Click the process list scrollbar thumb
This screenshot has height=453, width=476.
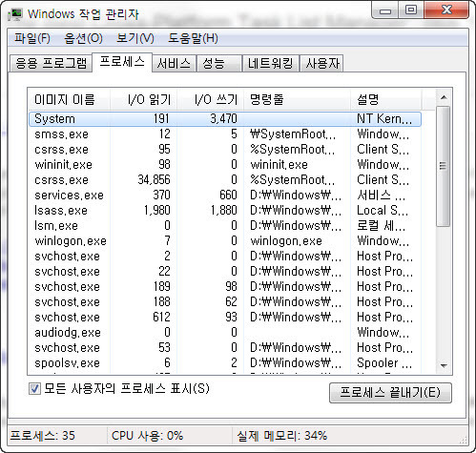coord(443,166)
